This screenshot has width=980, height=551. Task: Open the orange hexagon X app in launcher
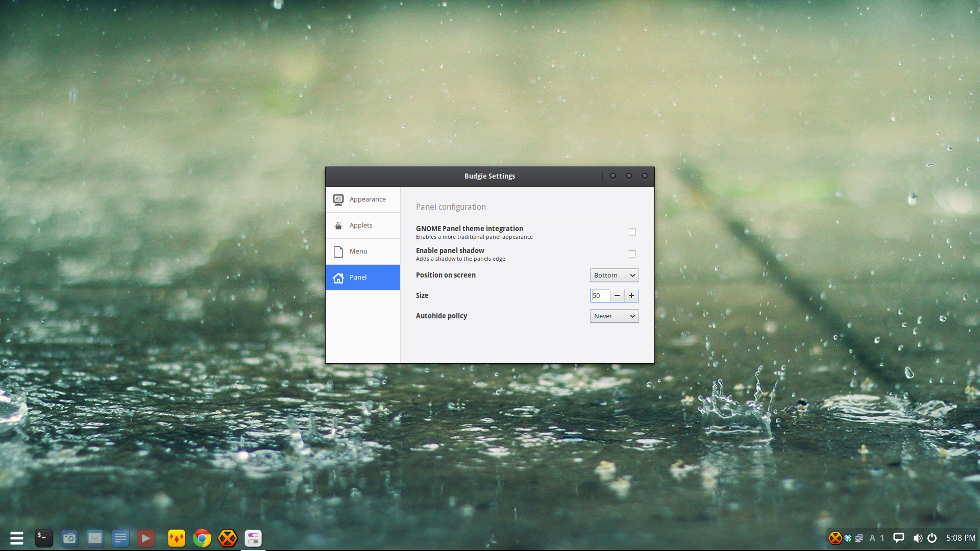(228, 538)
